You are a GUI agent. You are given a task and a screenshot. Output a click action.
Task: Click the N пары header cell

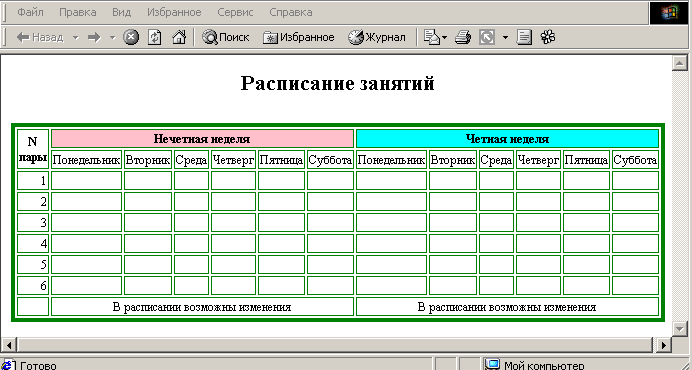pyautogui.click(x=33, y=149)
